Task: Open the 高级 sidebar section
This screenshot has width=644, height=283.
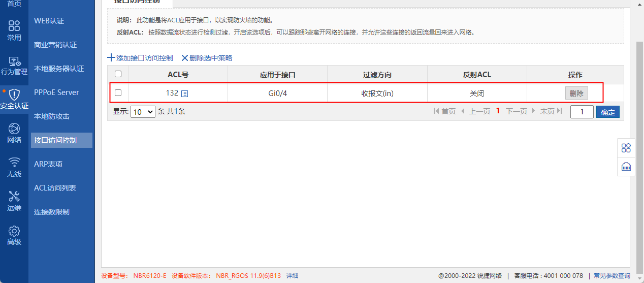Action: point(14,235)
